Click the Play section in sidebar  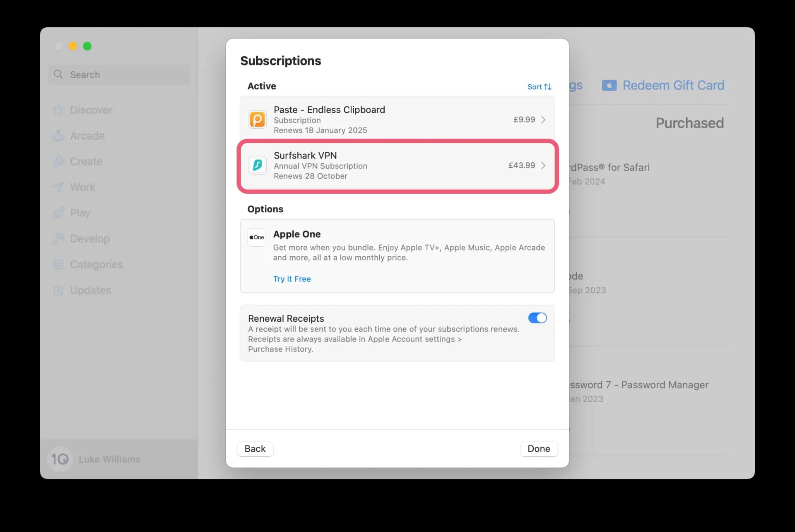80,212
